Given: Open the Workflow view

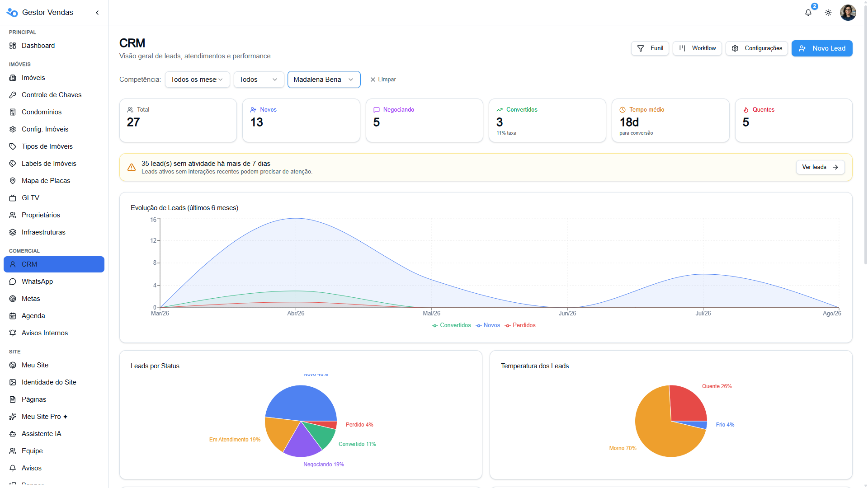Looking at the screenshot, I should [x=697, y=48].
